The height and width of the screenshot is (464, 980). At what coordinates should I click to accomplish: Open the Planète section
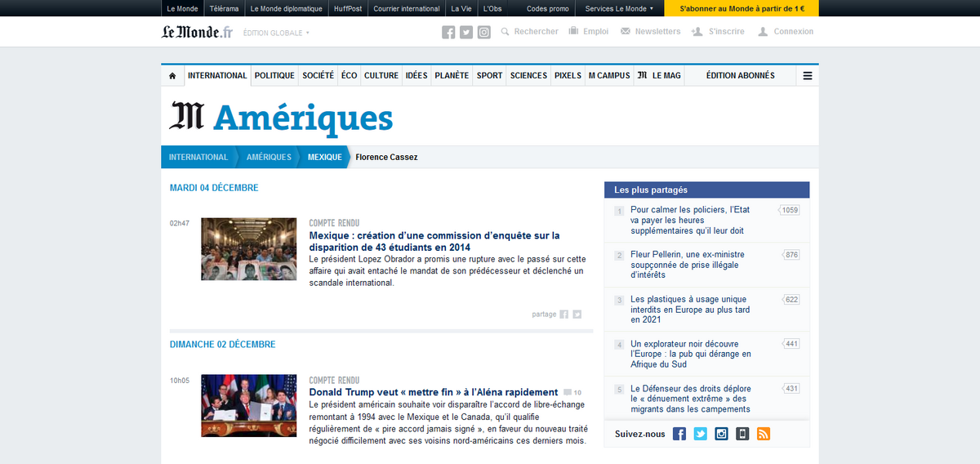tap(452, 75)
